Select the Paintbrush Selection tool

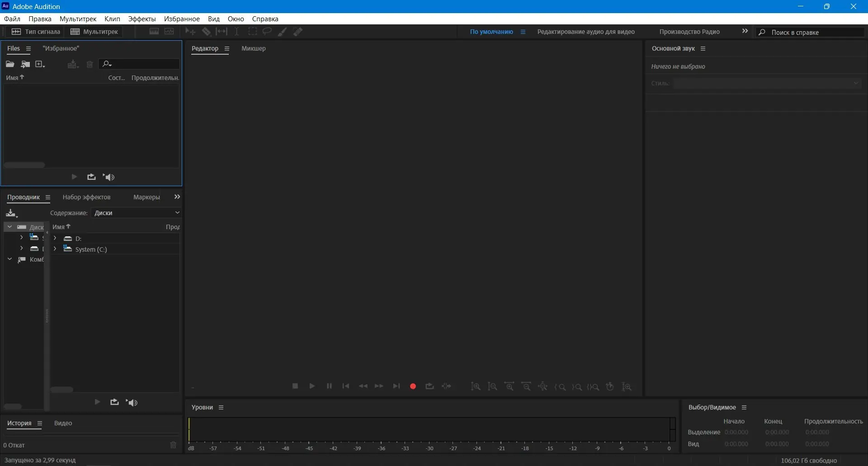click(x=282, y=32)
